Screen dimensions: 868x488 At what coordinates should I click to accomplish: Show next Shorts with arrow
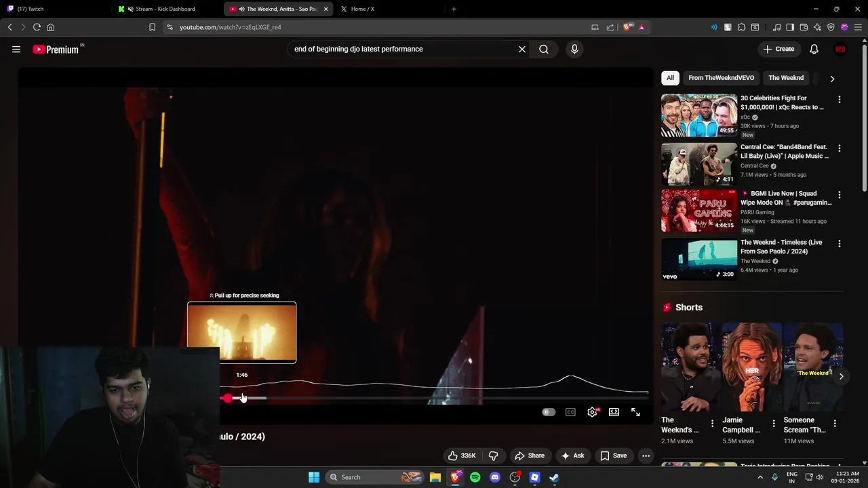tap(841, 376)
